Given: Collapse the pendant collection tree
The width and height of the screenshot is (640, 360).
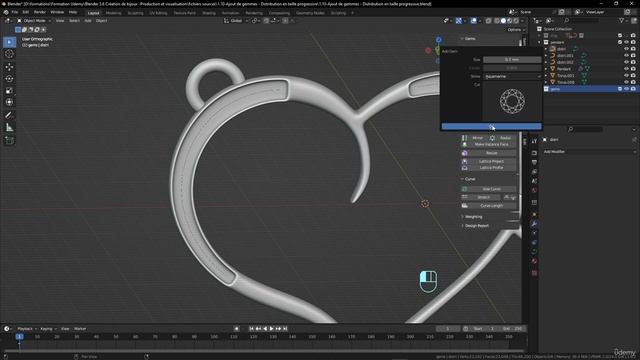Looking at the screenshot, I should 539,42.
